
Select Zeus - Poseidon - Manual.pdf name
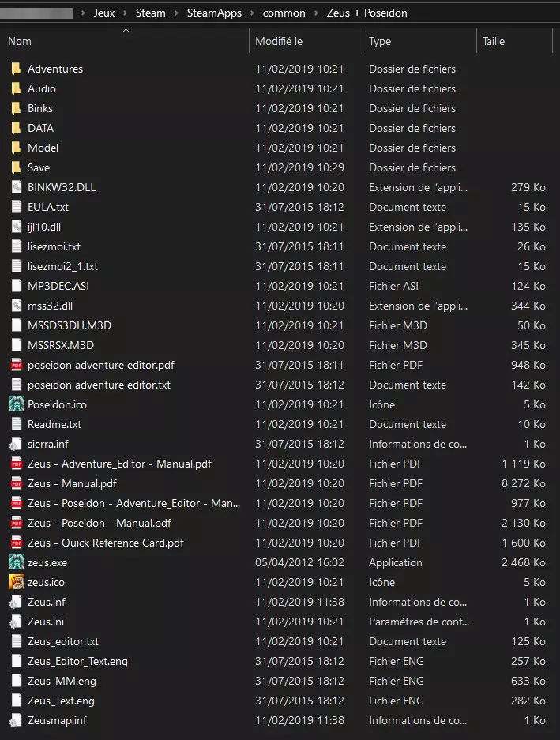coord(100,524)
